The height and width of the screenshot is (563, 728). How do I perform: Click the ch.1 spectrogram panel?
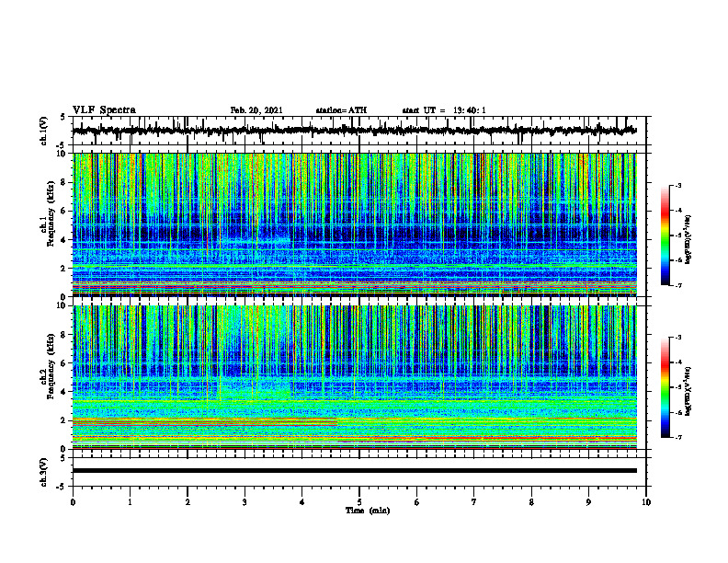click(x=355, y=224)
